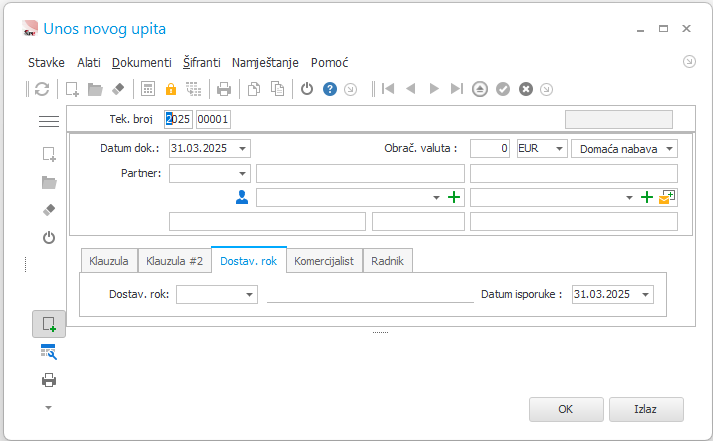Click the grid import icon in toolbar
The width and height of the screenshot is (713, 441).
click(x=194, y=89)
